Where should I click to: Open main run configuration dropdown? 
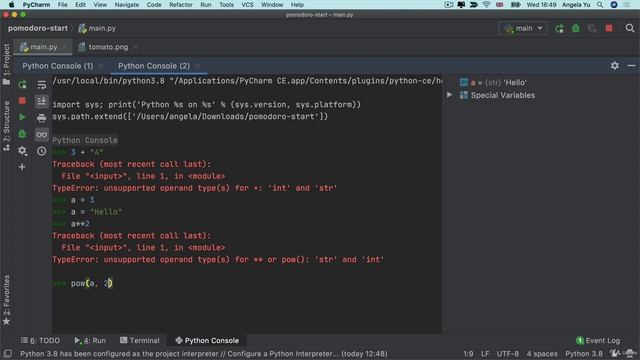pyautogui.click(x=523, y=28)
